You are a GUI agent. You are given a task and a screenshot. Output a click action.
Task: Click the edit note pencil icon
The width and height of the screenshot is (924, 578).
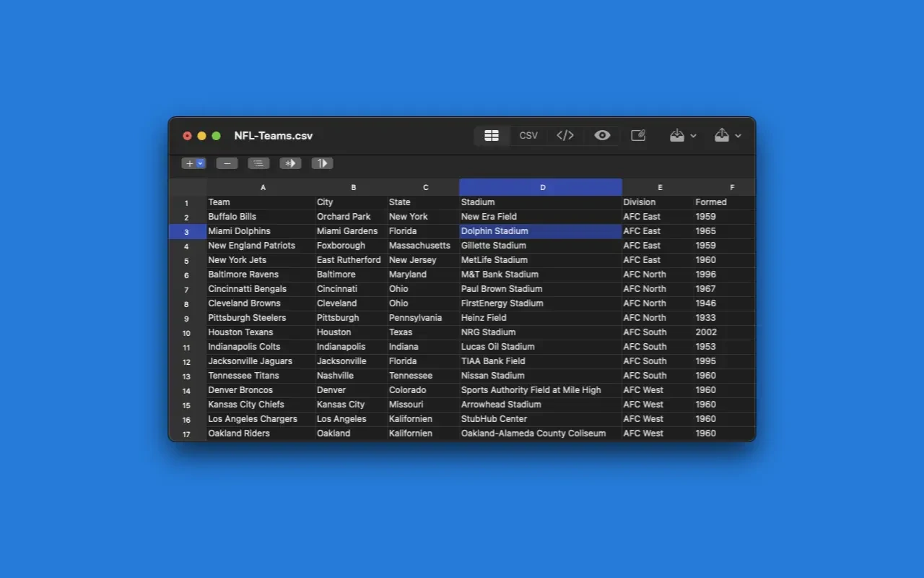point(638,136)
